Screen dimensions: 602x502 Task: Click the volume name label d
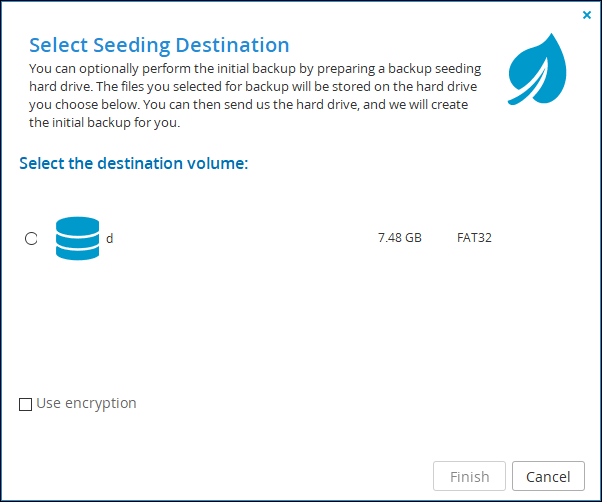tap(109, 238)
